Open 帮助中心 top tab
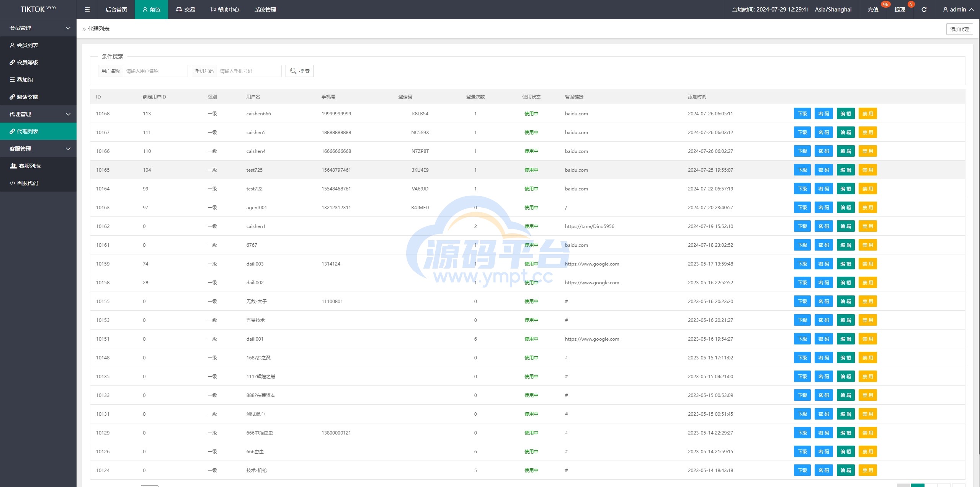 click(225, 10)
